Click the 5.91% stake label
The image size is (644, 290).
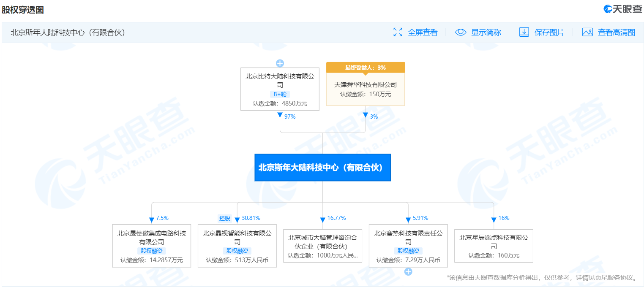coord(420,218)
